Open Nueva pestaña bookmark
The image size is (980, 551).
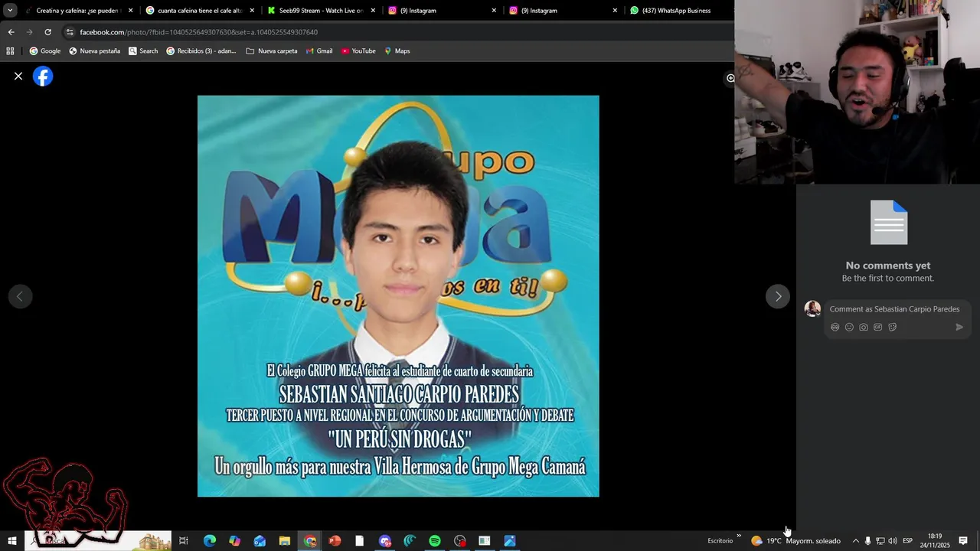(x=94, y=51)
